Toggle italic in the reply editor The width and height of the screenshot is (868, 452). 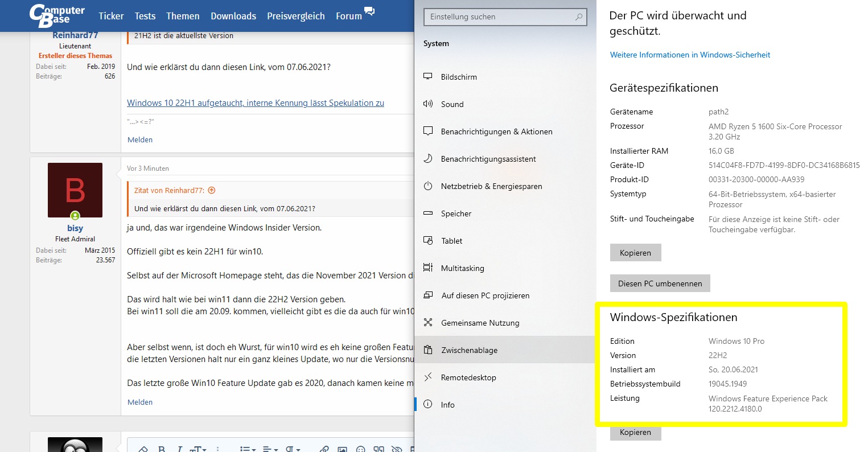pos(179,449)
